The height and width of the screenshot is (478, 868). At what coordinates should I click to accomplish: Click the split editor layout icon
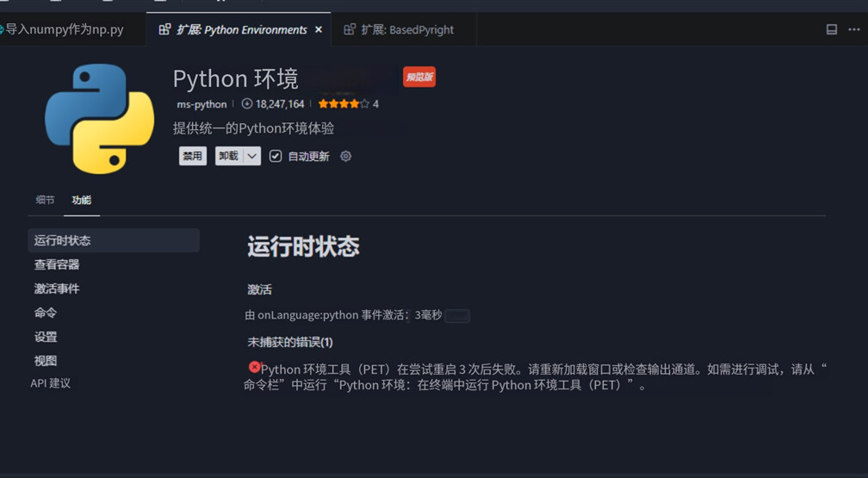pyautogui.click(x=831, y=29)
